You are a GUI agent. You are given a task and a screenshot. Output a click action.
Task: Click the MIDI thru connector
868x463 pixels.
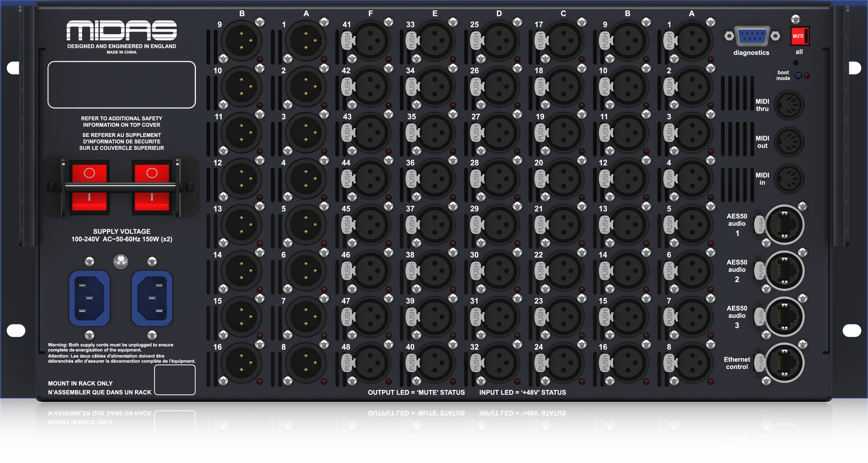click(x=789, y=105)
